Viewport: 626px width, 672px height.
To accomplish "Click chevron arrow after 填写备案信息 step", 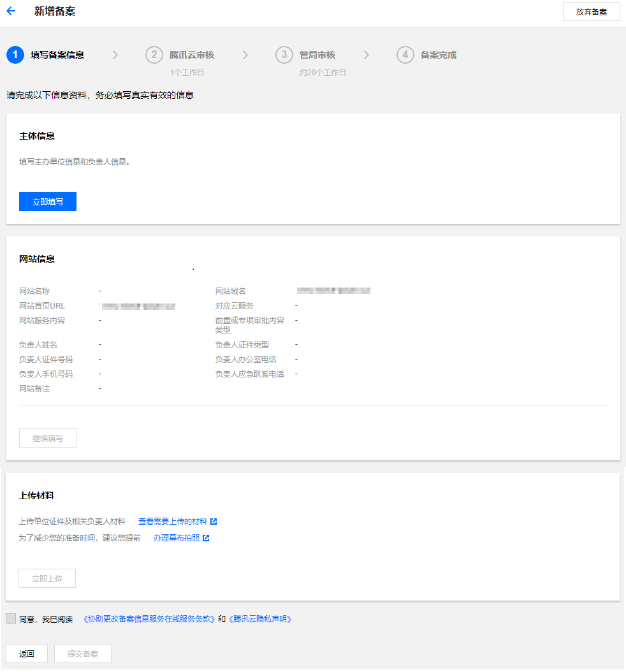I will coord(115,55).
